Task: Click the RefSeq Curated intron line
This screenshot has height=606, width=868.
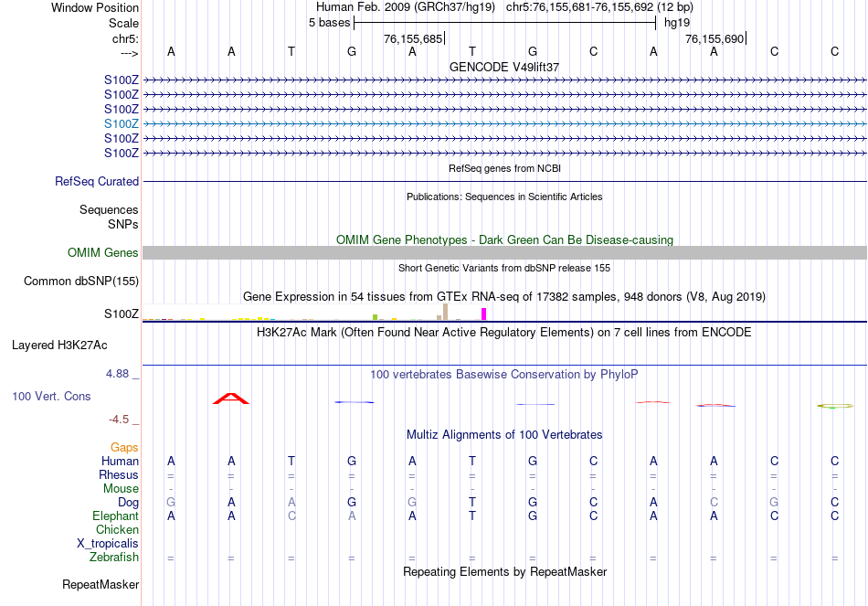Action: 504,181
